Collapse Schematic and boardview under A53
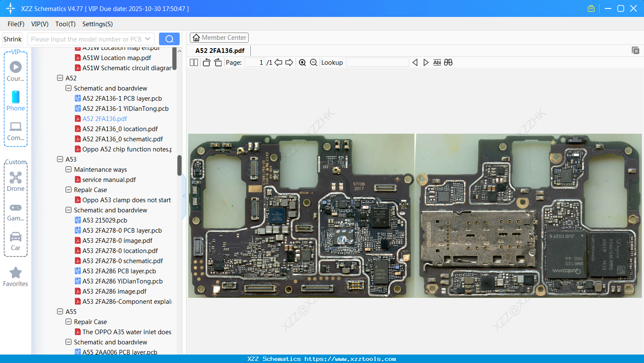Viewport: 644px width, 363px height. [x=69, y=210]
